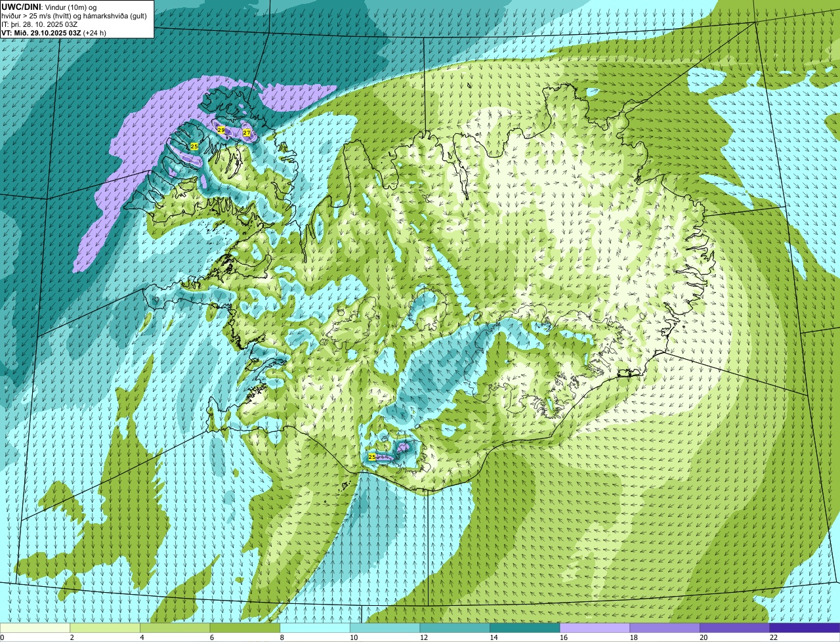This screenshot has width=840, height=642.
Task: Click the legend value 4
Action: [141, 637]
